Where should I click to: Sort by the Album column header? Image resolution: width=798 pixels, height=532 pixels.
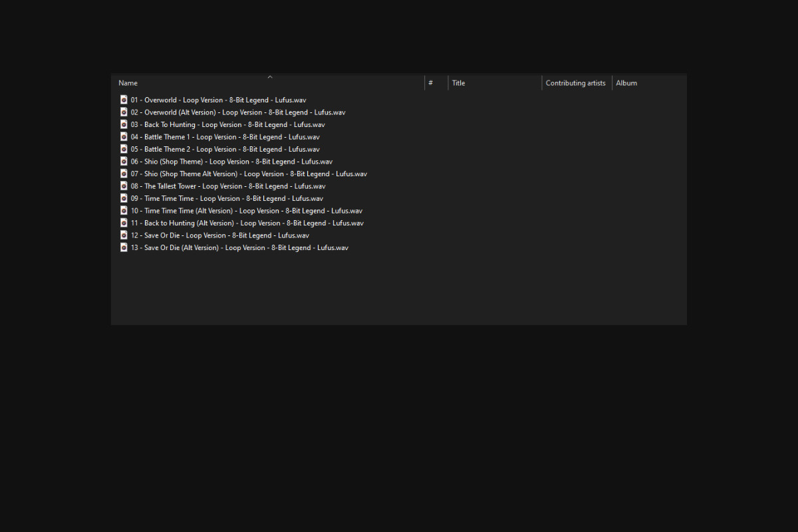[626, 83]
